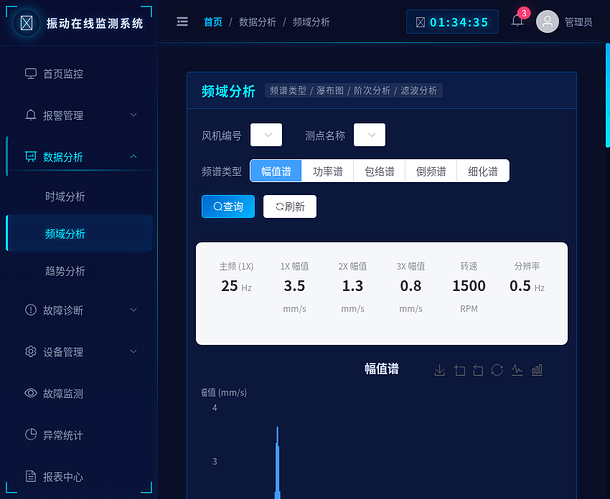Screen dimensions: 610x499
Task: Click the 管理员 user name
Action: (578, 22)
